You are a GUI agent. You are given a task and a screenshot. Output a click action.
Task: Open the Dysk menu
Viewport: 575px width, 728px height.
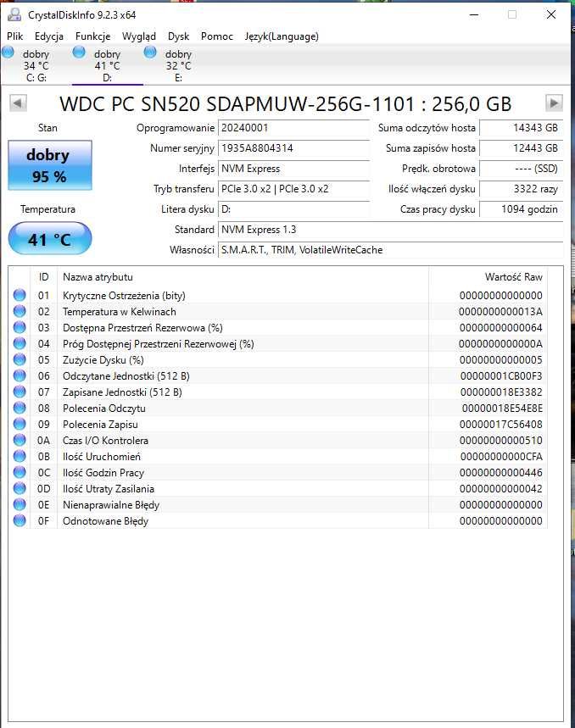tap(178, 36)
